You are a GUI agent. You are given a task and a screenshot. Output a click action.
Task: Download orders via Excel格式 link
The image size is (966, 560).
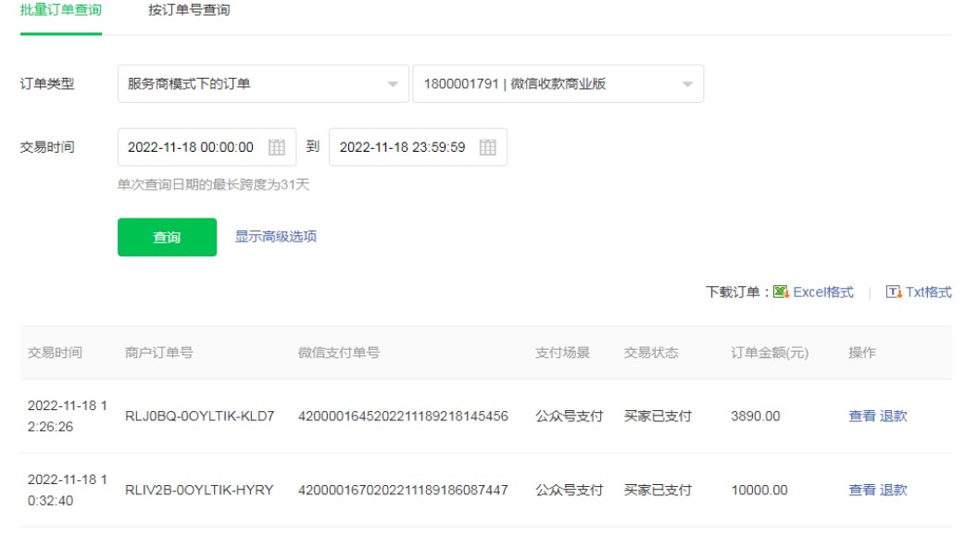pos(823,292)
